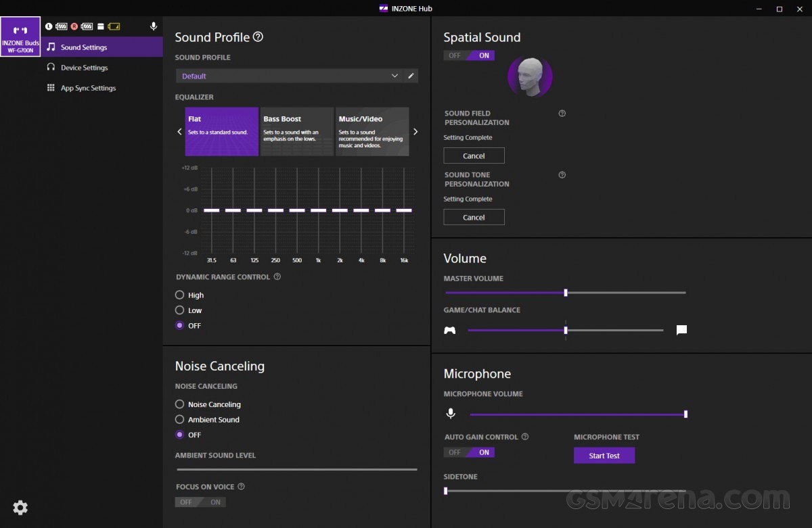Viewport: 812px width, 528px height.
Task: Click the help icon next to Sound Profile
Action: (x=258, y=37)
